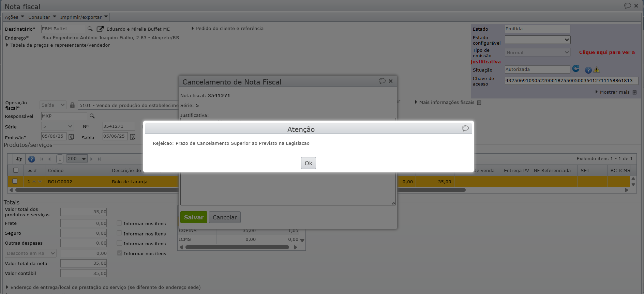Open the Consultar menu

[42, 17]
